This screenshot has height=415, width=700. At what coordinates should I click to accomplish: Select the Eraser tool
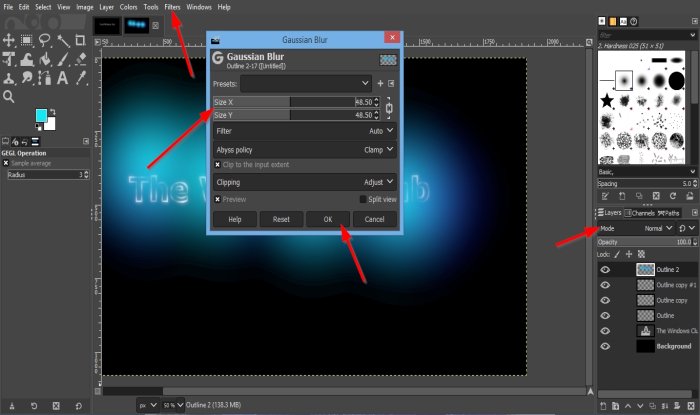point(80,59)
